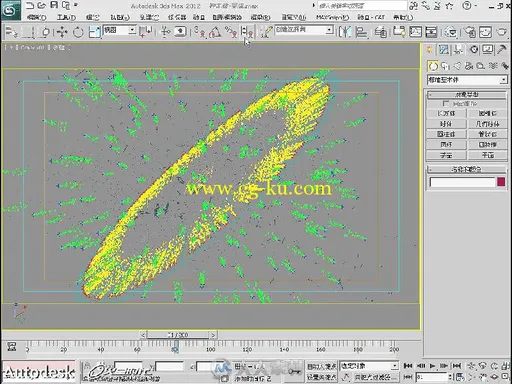
Task: Open Edit Named Selection Sets
Action: [x=266, y=32]
